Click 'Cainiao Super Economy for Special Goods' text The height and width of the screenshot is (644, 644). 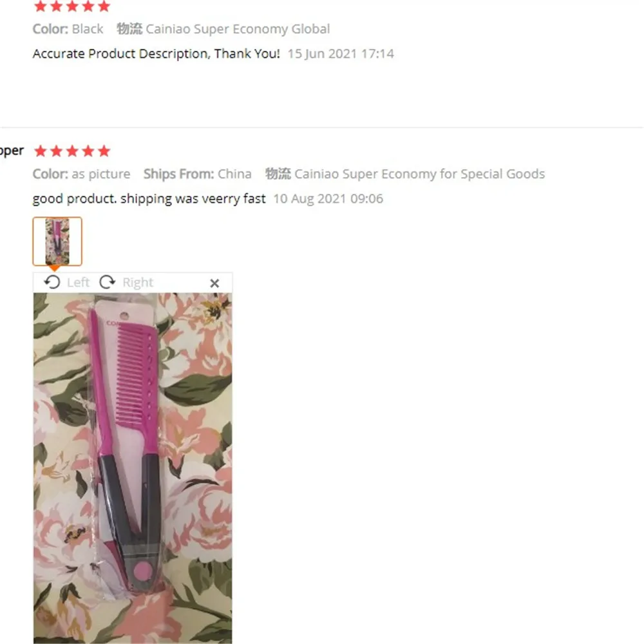pos(420,174)
